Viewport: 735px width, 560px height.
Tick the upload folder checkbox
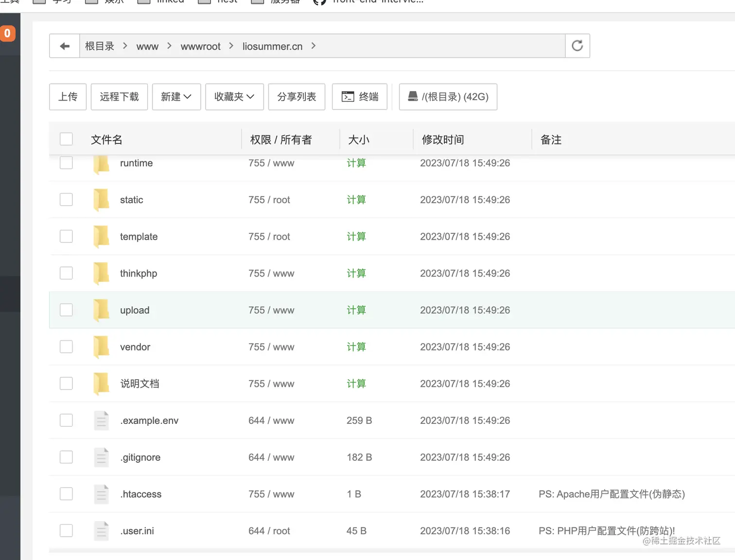point(66,310)
